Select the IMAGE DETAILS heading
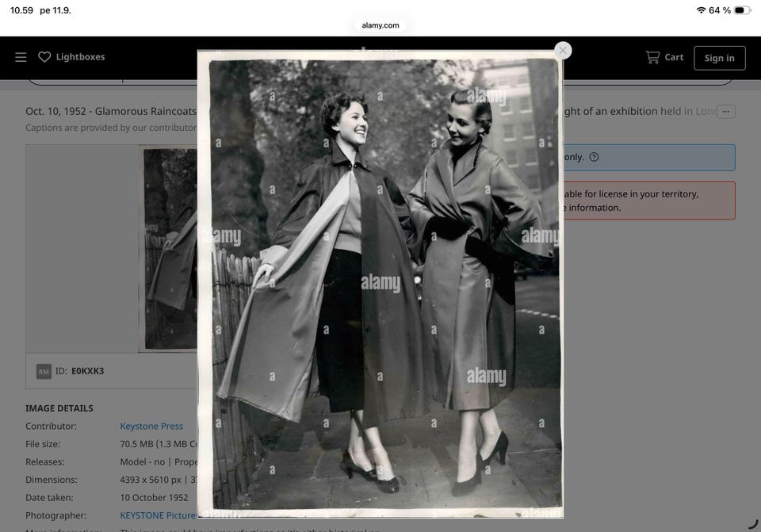 coord(59,408)
